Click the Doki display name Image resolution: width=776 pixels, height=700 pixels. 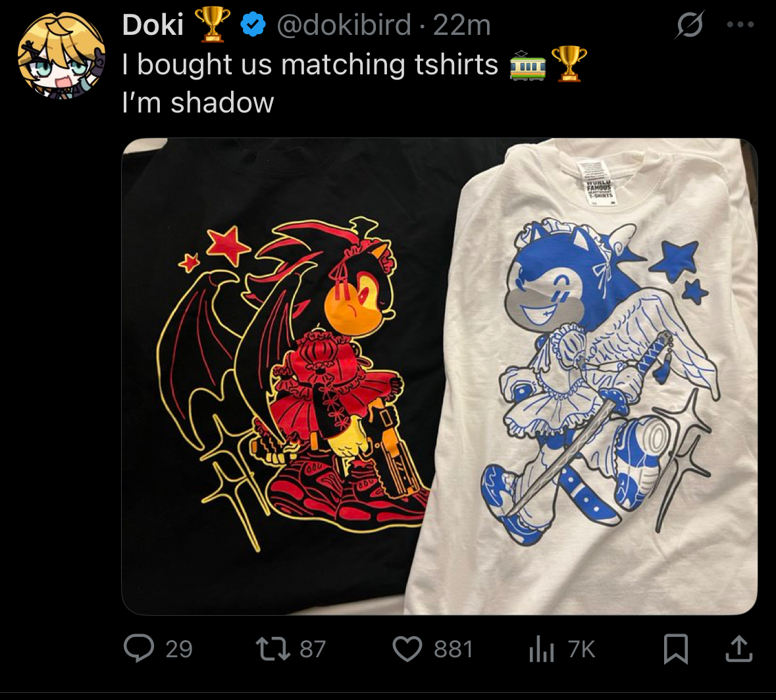coord(153,25)
